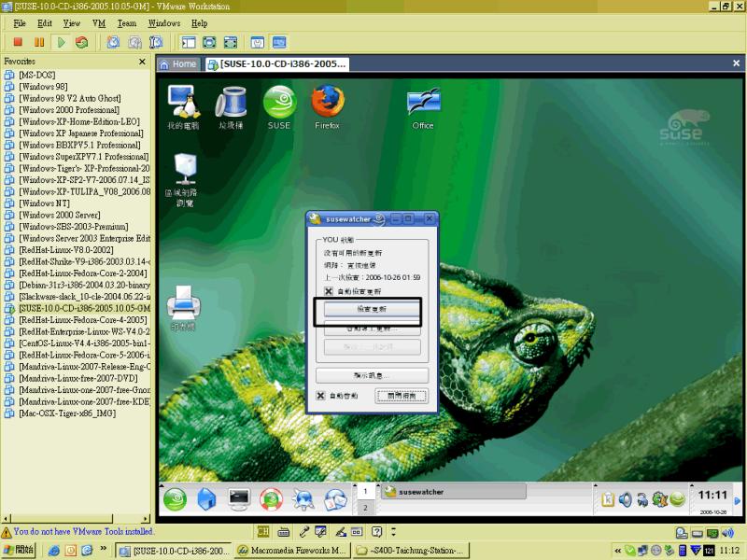Click the Konqueror browser icon in the KDE panel

303,499
